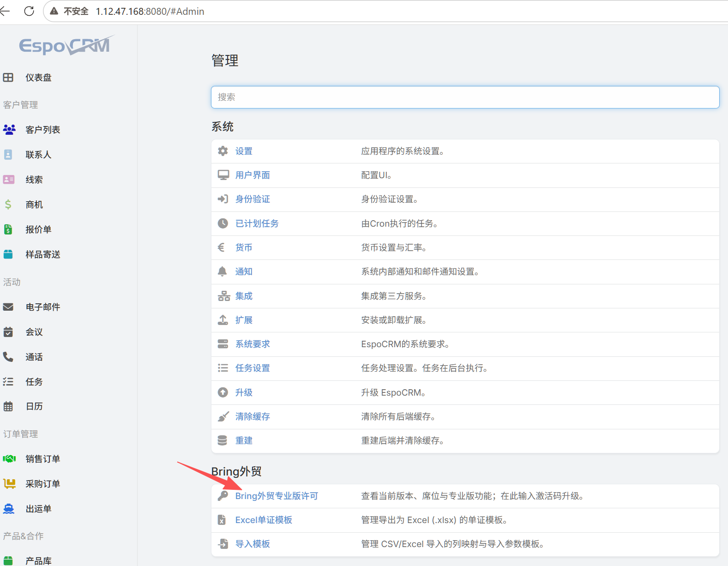Open the 导入模板 link

[x=253, y=544]
